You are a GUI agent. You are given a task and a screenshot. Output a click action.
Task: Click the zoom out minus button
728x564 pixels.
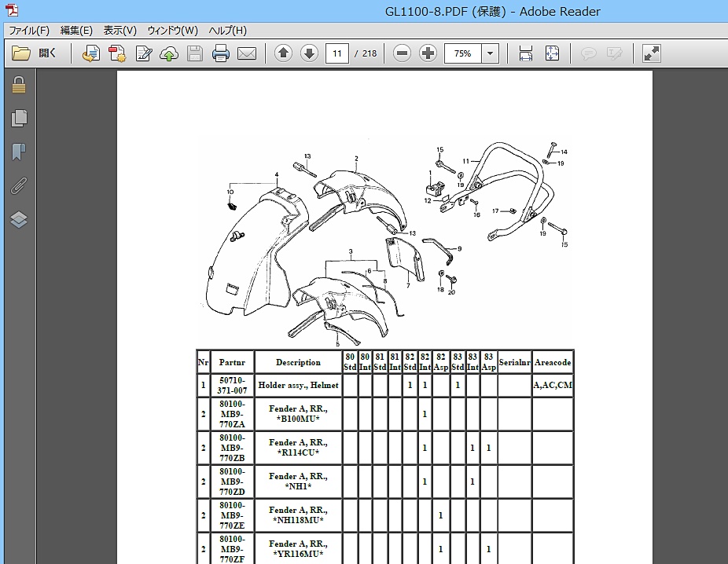[x=402, y=53]
